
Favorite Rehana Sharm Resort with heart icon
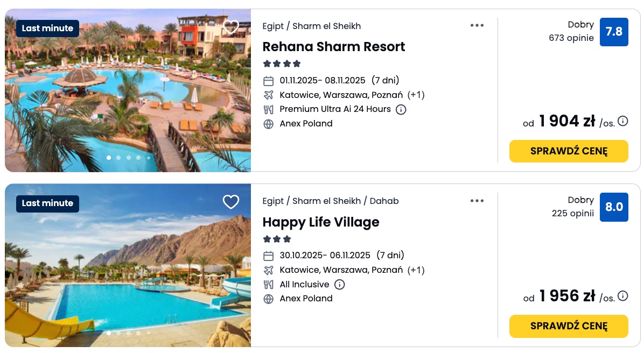click(x=231, y=27)
